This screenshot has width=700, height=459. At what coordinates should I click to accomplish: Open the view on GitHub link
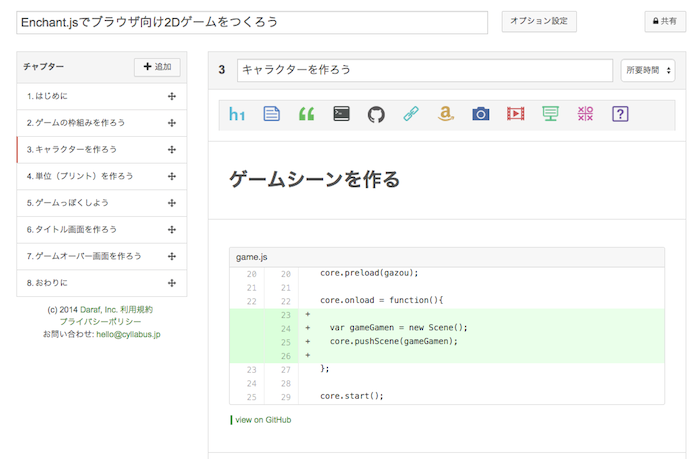tap(263, 420)
